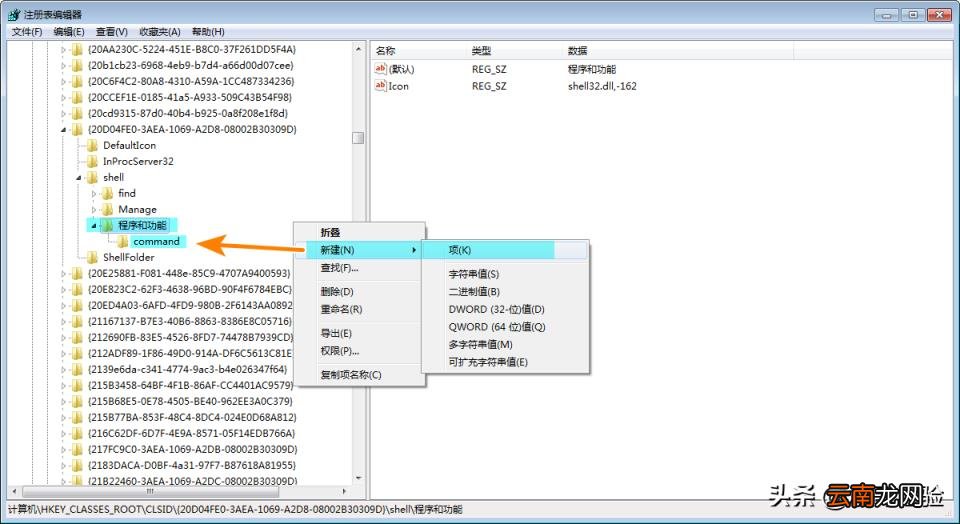Click the folder icon next to find key
Screen dimensions: 960x524
(x=108, y=193)
